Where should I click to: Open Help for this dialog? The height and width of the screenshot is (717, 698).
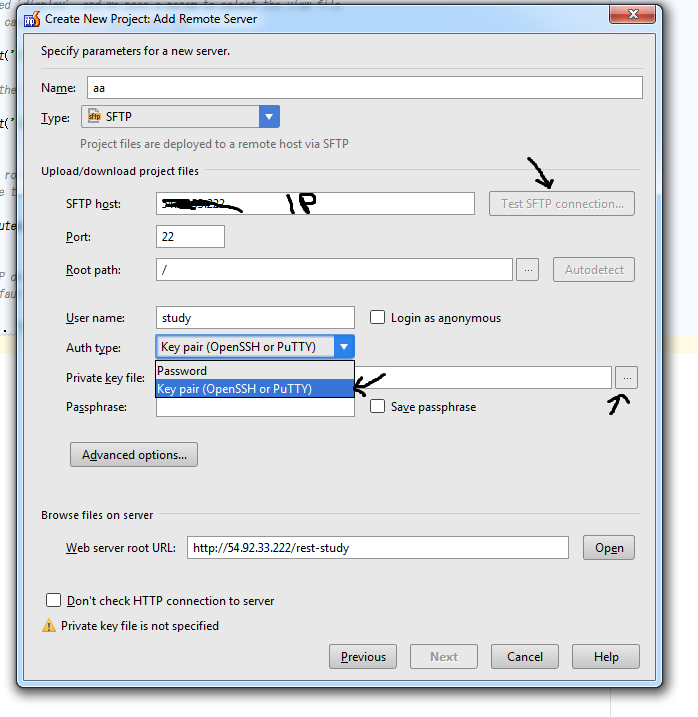606,657
